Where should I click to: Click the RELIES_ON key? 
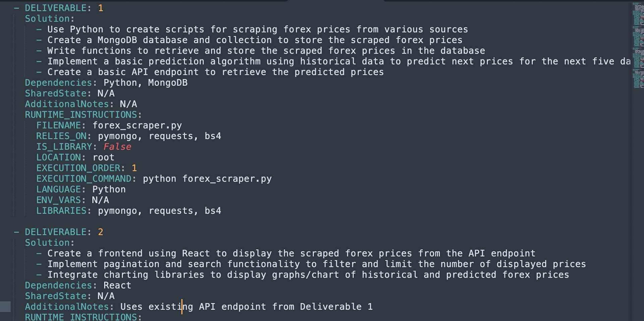point(61,136)
